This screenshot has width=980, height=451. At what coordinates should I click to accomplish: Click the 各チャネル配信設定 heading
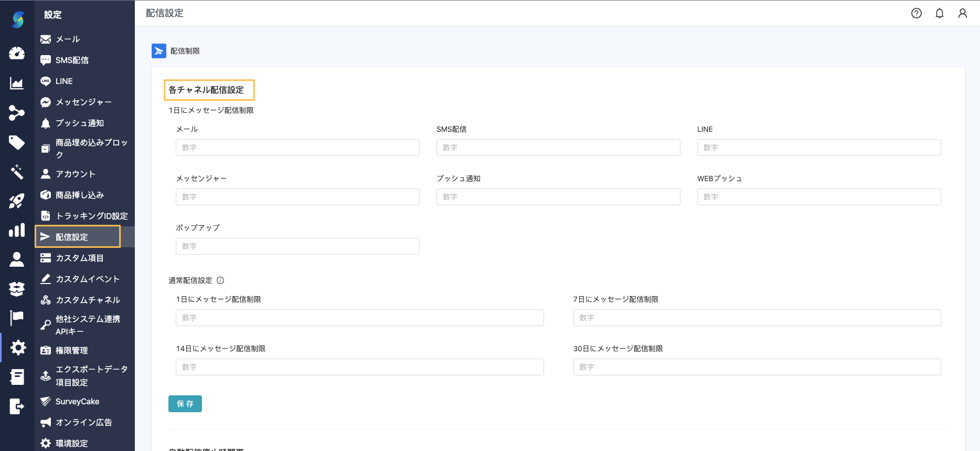click(206, 90)
